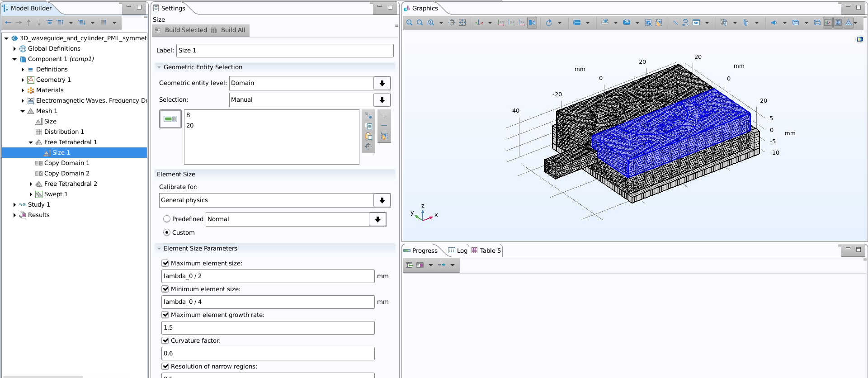Click the Zoom In icon in Graphics toolbar
Image resolution: width=868 pixels, height=378 pixels.
click(409, 23)
